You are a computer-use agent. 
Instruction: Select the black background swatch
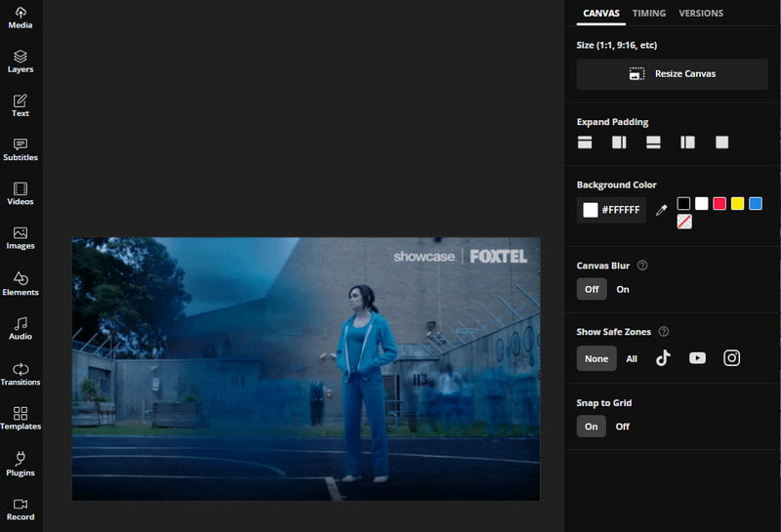683,203
